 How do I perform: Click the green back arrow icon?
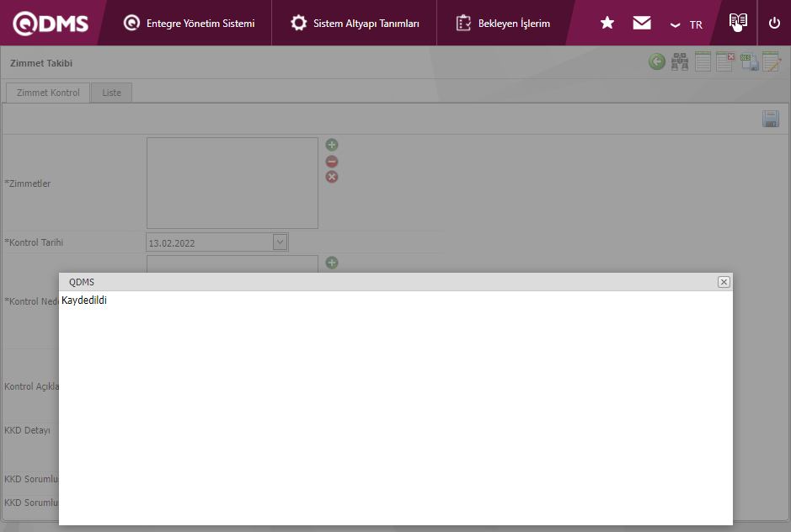(x=657, y=62)
